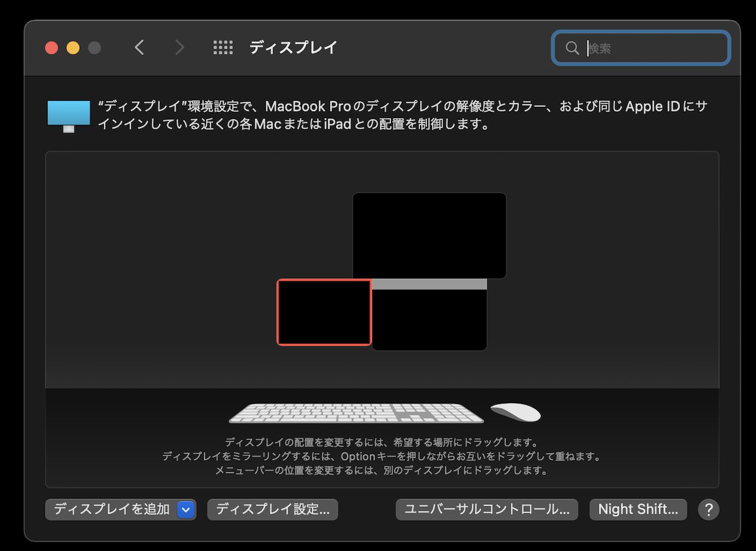
Task: Click the keyboard illustration
Action: [x=356, y=413]
